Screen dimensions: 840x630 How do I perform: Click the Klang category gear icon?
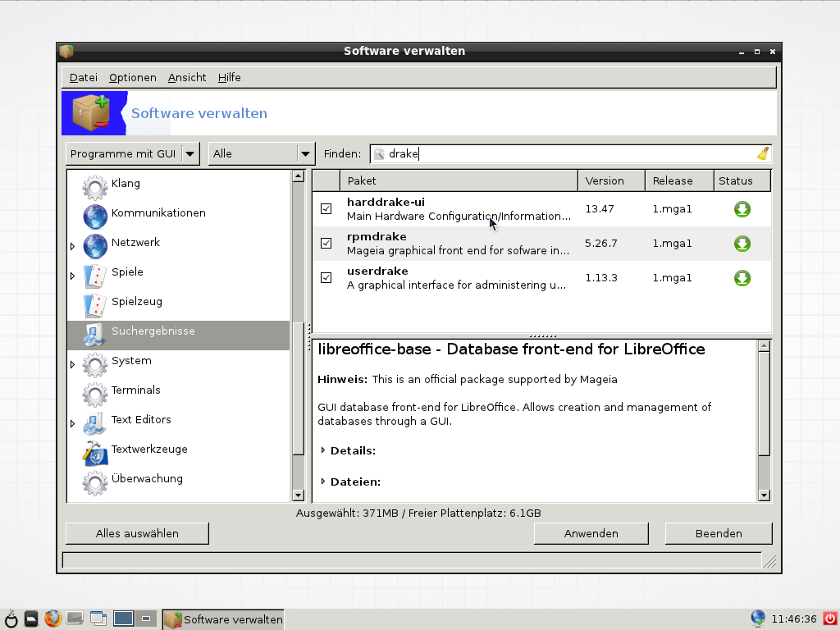95,188
